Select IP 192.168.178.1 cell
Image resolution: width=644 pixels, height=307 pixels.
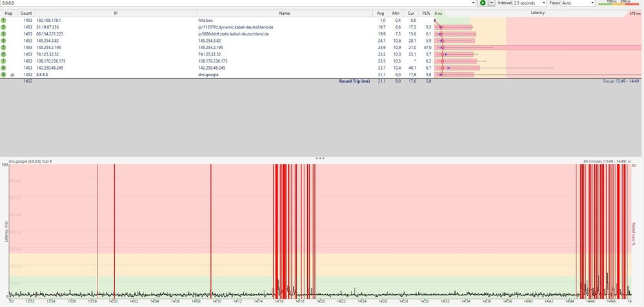[x=48, y=20]
